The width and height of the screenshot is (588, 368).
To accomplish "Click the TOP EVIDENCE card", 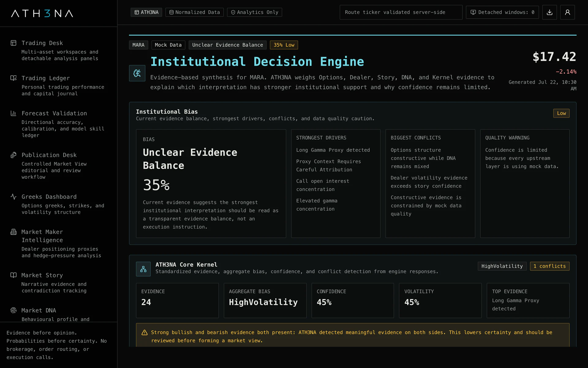I will click(528, 301).
